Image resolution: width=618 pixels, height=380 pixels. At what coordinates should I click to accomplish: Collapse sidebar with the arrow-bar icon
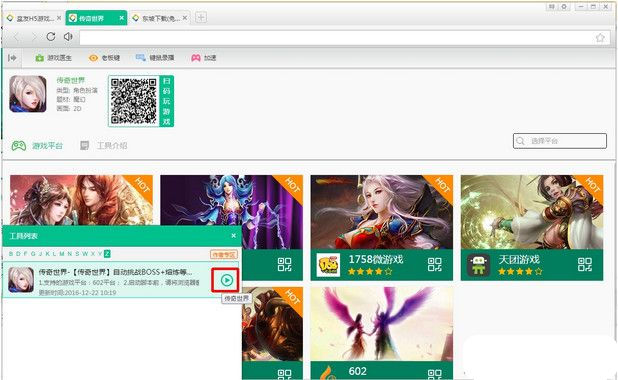tap(12, 58)
